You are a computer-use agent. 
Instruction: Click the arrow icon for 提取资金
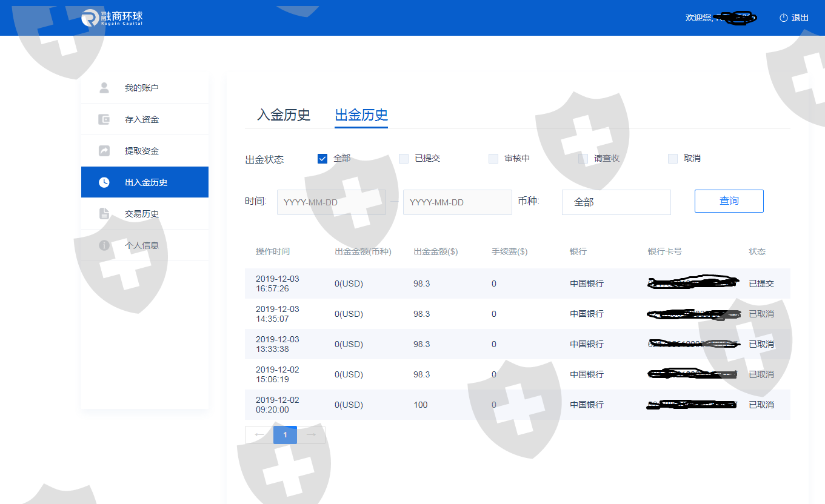tap(104, 151)
